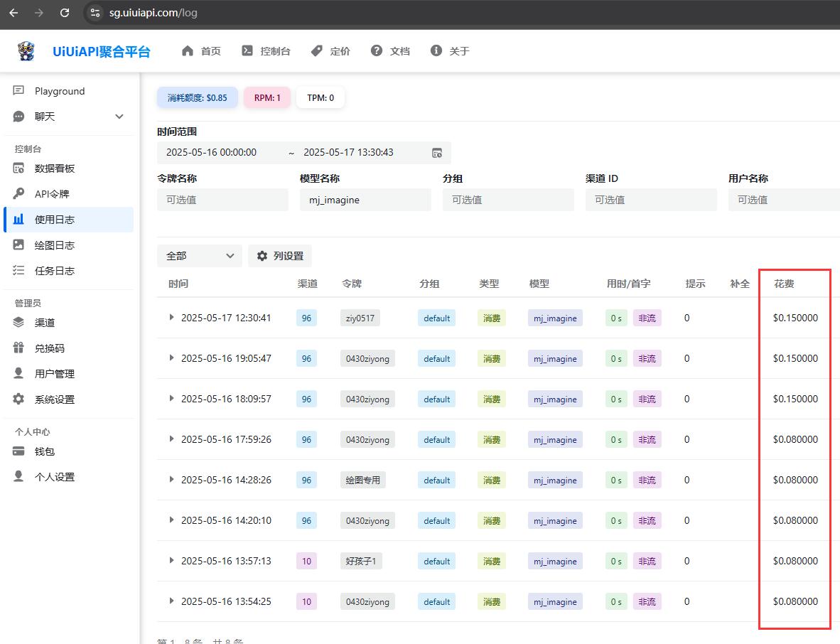Expand the 2025-05-16 13:57:13 log row

click(x=171, y=560)
